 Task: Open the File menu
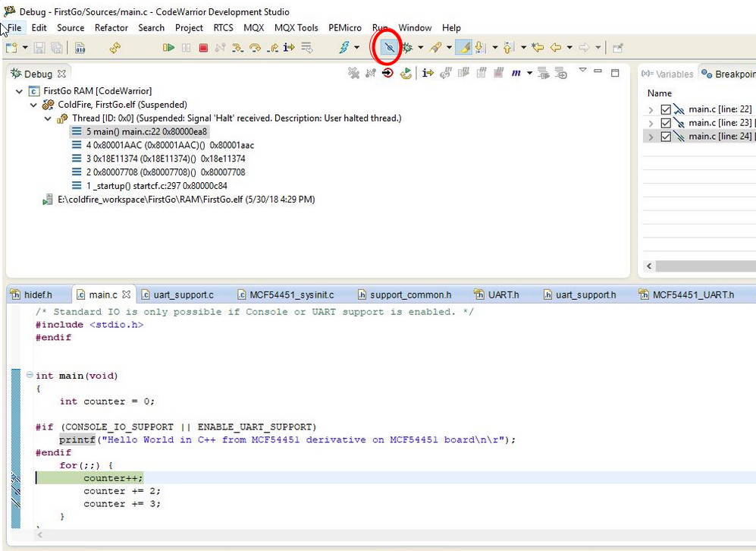14,27
